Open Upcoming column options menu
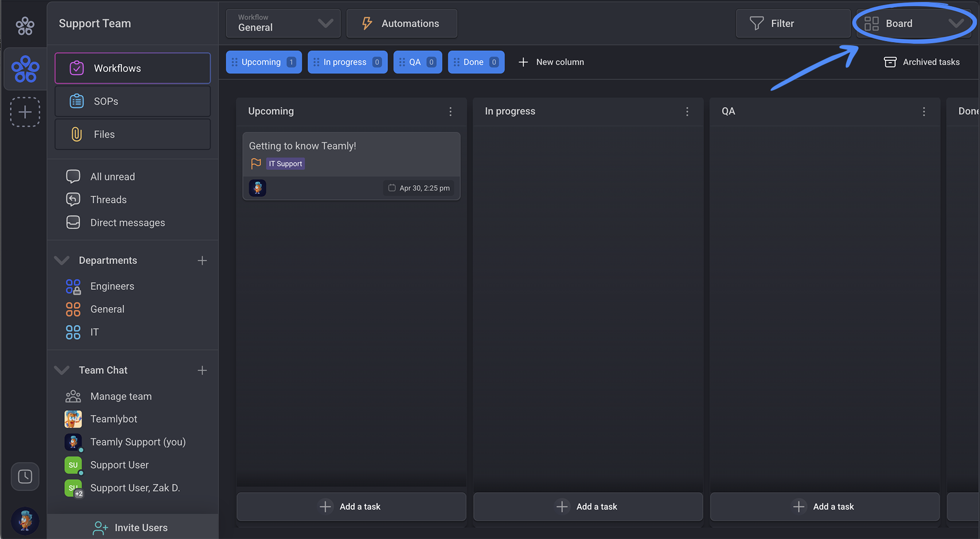 [x=451, y=111]
